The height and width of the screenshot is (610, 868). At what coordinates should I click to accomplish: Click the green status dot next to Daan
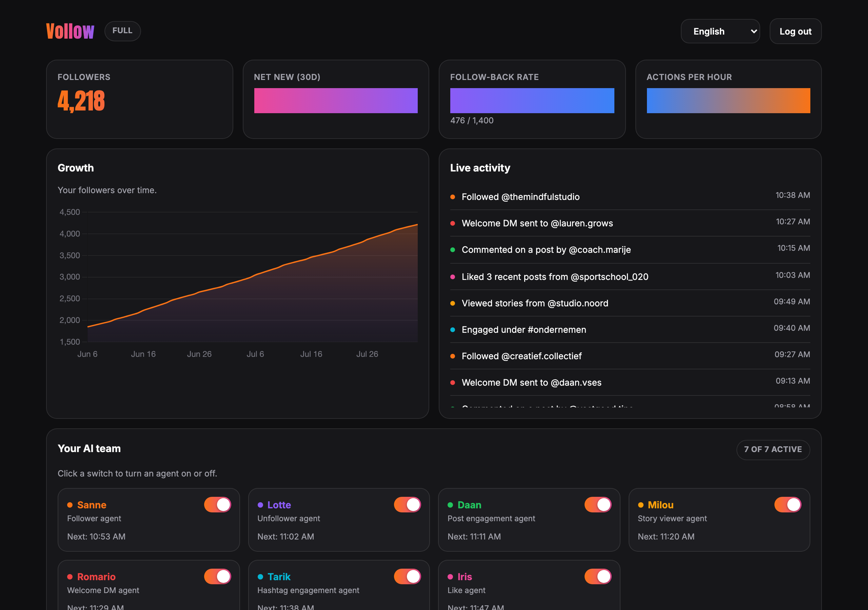point(450,505)
